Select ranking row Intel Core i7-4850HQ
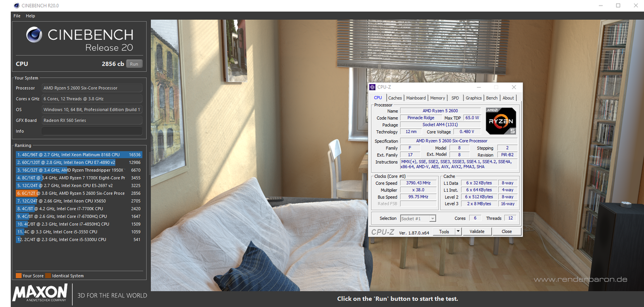The height and width of the screenshot is (307, 644). point(79,224)
